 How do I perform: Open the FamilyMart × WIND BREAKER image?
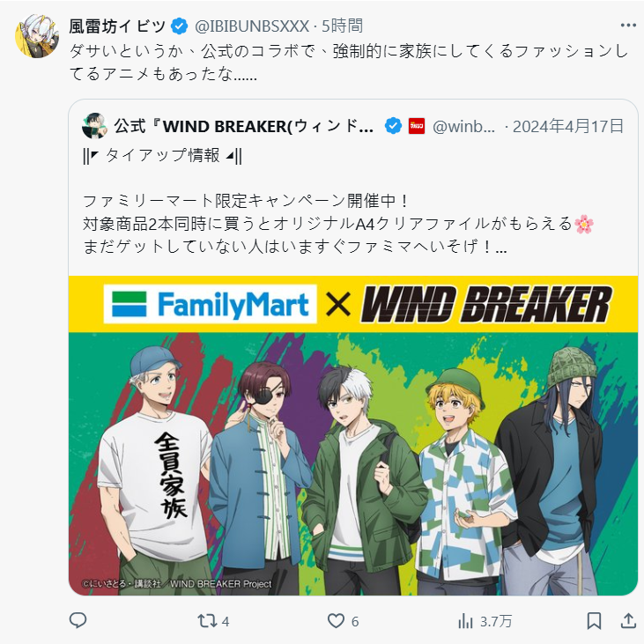tap(352, 435)
